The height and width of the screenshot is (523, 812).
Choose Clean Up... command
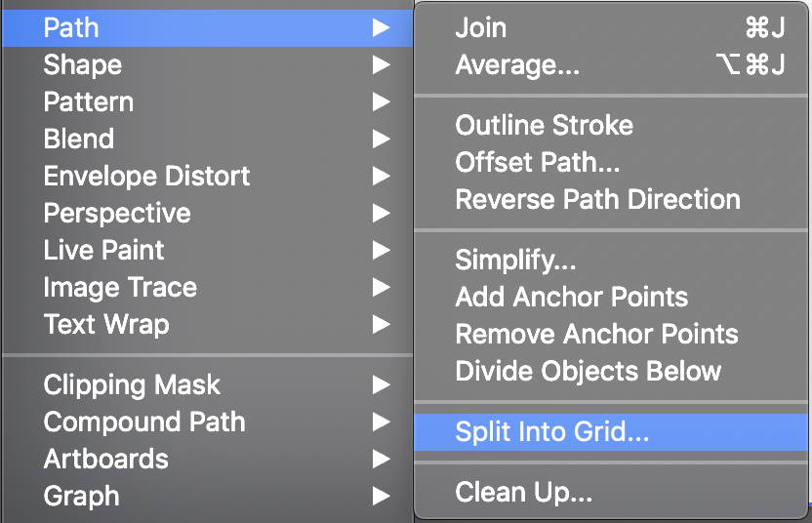[x=523, y=493]
